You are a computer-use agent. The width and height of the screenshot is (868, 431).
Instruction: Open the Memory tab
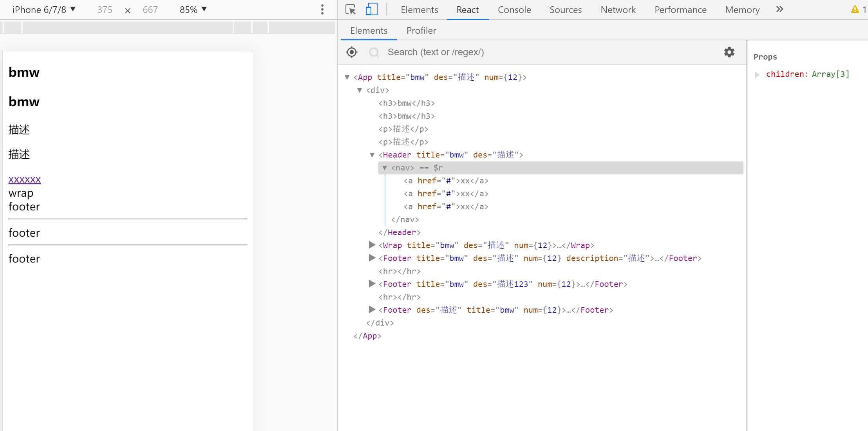click(x=742, y=10)
